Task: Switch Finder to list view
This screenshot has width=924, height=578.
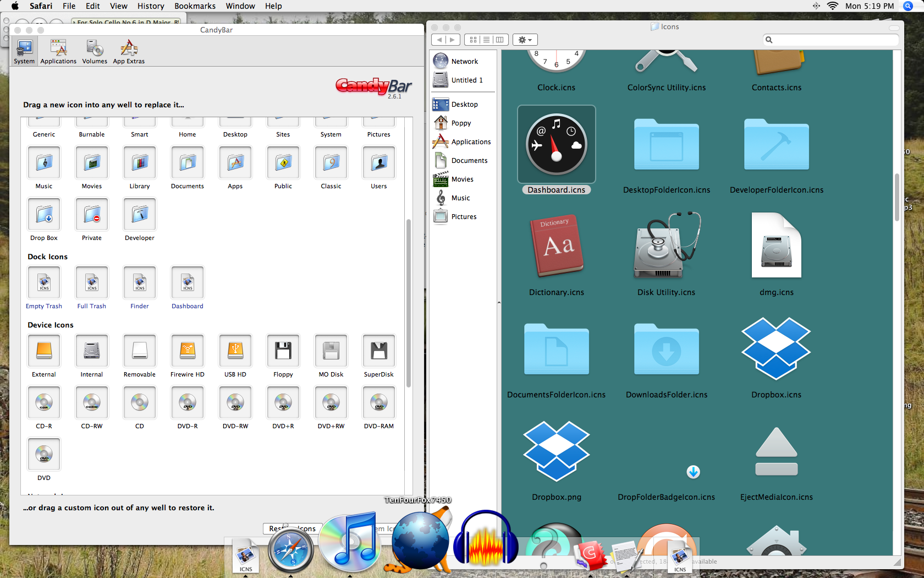Action: point(487,40)
